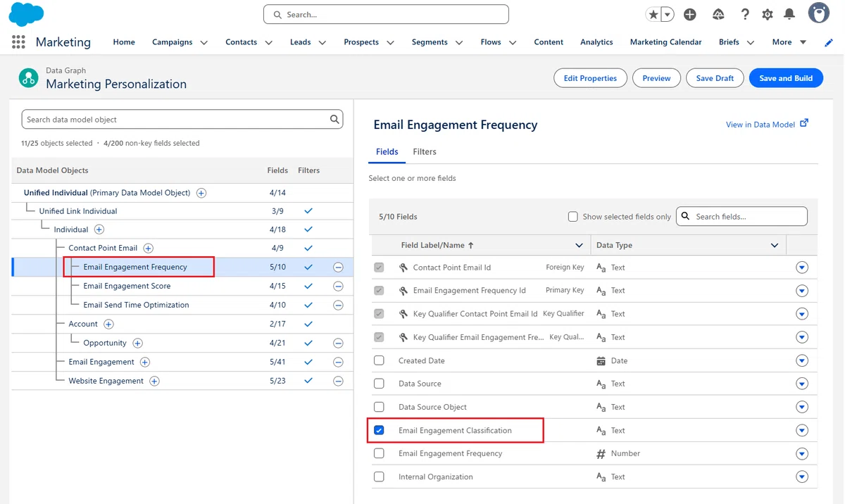Uncheck Email Engagement Classification field

click(379, 430)
